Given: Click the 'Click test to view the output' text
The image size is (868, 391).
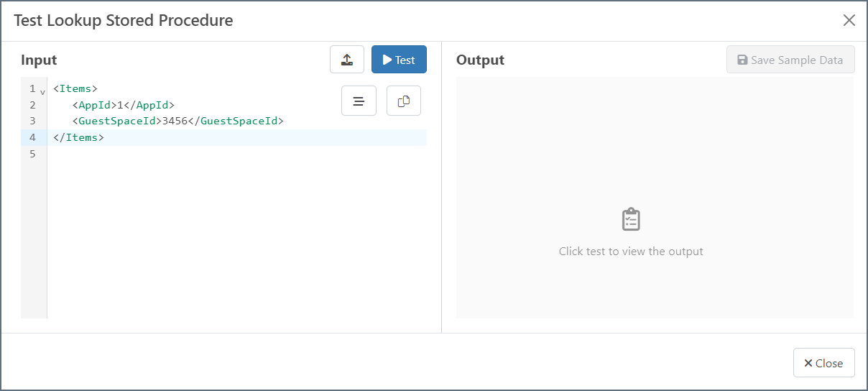Looking at the screenshot, I should coord(631,252).
